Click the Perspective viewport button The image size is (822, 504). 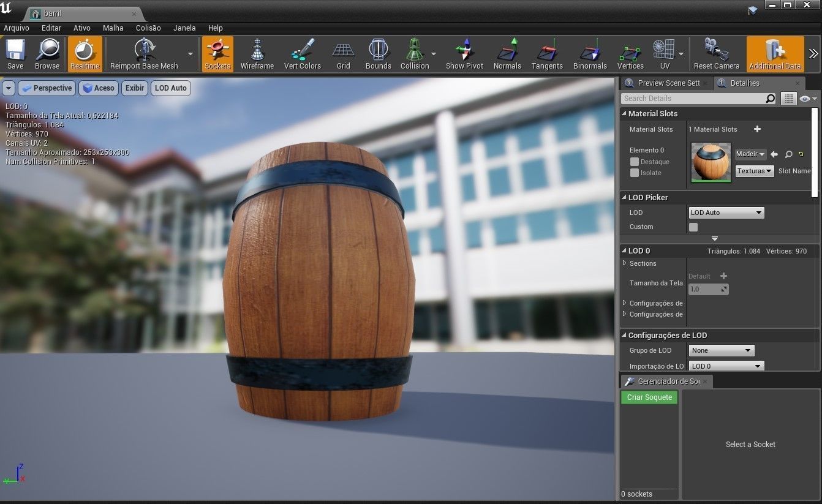click(x=47, y=88)
